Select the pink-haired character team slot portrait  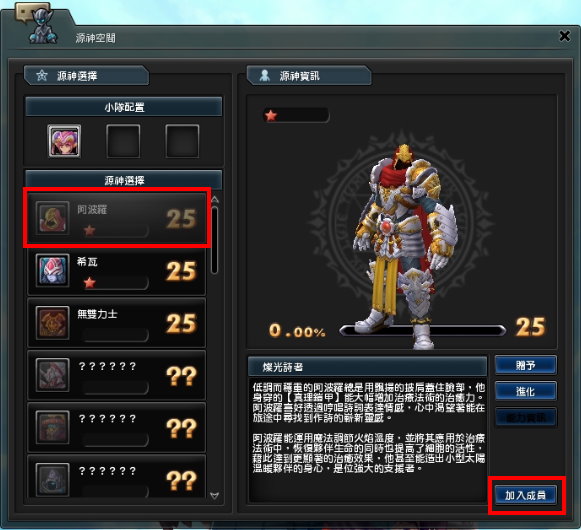click(x=64, y=141)
